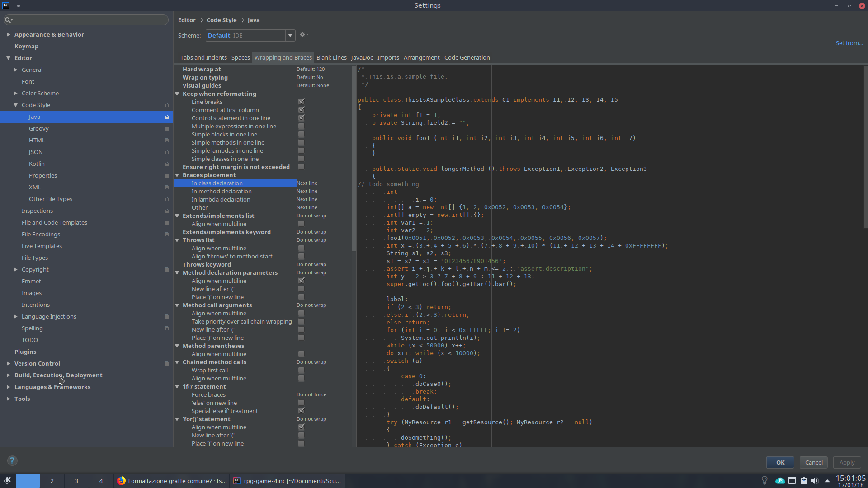Open the battery status tray icon
868x488 pixels.
coord(804,481)
